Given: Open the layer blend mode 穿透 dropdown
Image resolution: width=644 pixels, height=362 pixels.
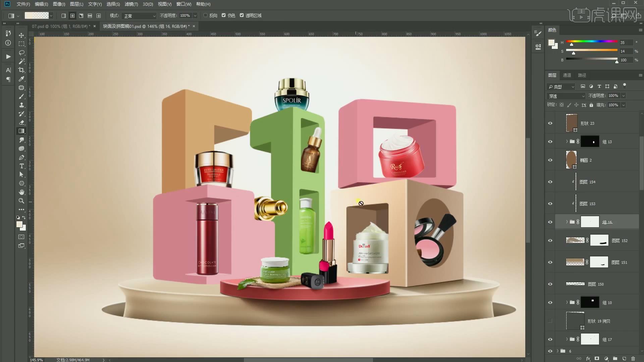Looking at the screenshot, I should (566, 96).
